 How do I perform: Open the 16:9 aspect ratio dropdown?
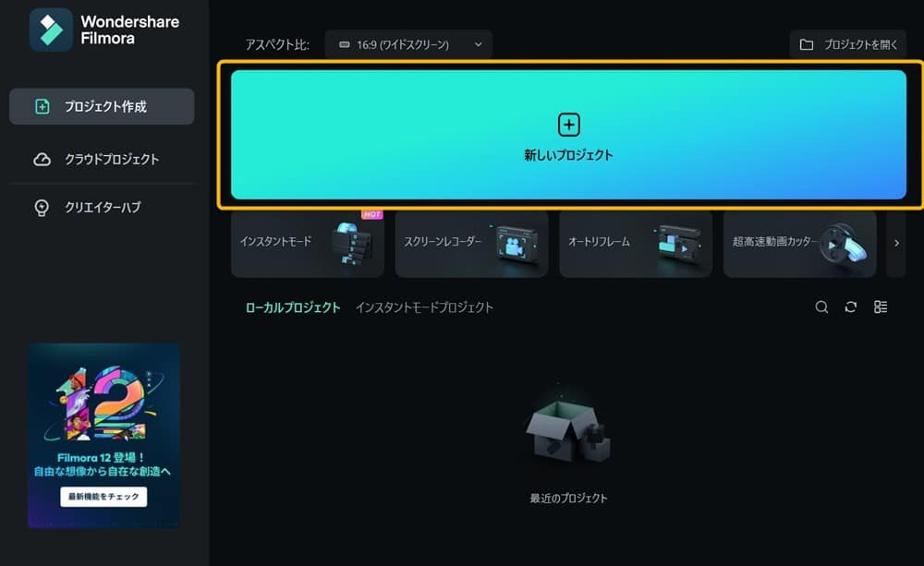coord(409,43)
